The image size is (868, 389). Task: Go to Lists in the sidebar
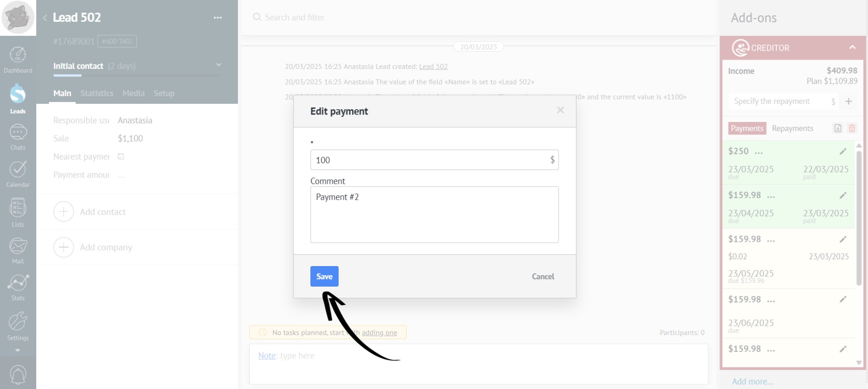[18, 213]
